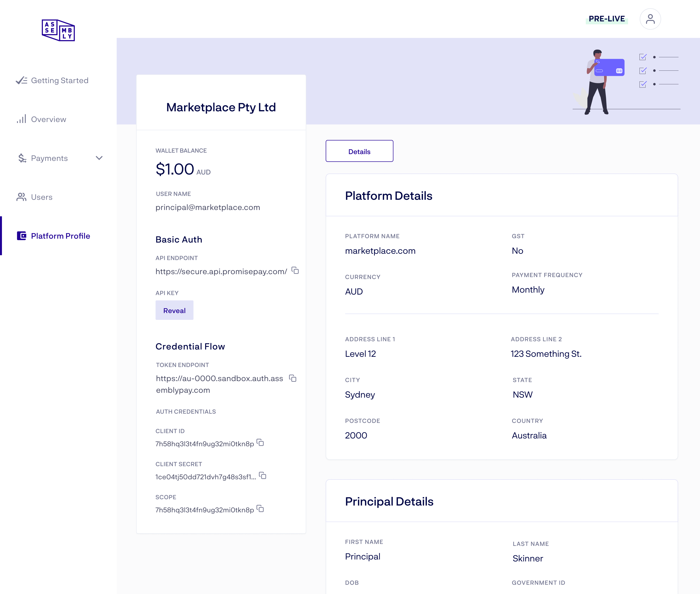Reveal the API key
The image size is (700, 594).
[174, 310]
